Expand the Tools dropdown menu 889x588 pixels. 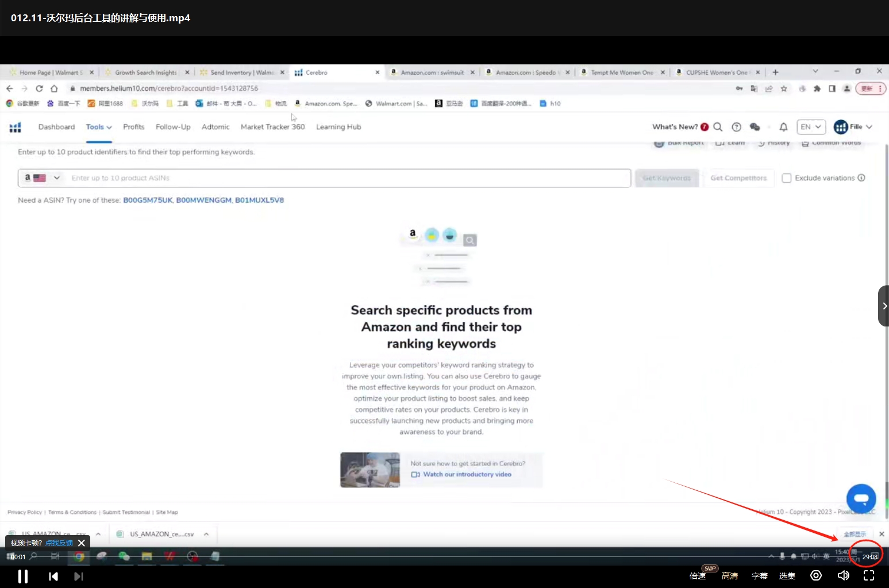tap(99, 127)
